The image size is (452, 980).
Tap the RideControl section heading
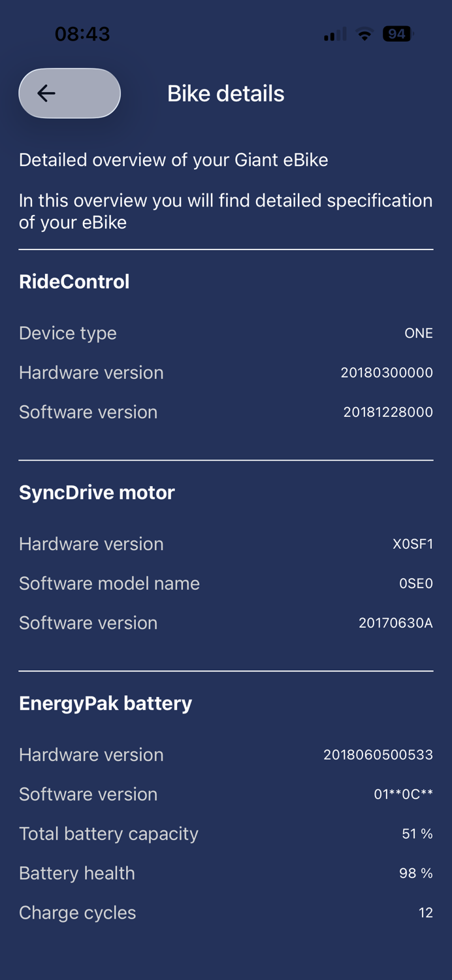pos(74,282)
